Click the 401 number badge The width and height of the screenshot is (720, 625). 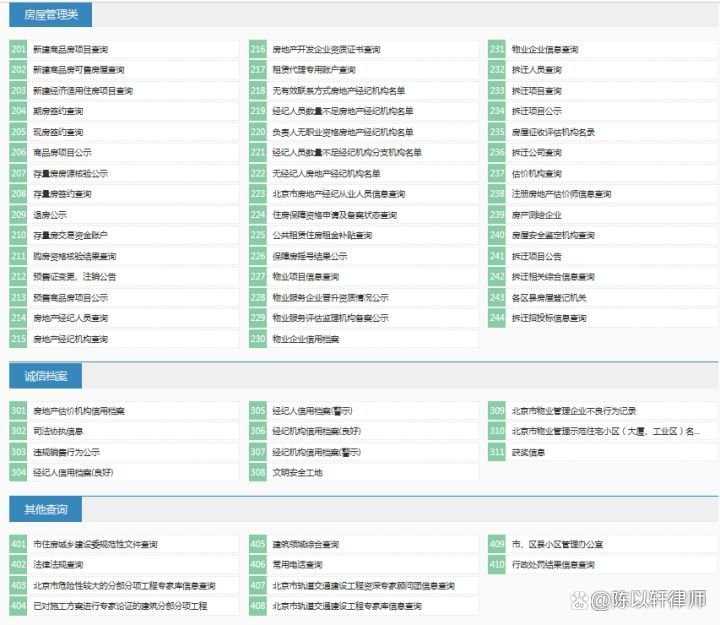(19, 545)
